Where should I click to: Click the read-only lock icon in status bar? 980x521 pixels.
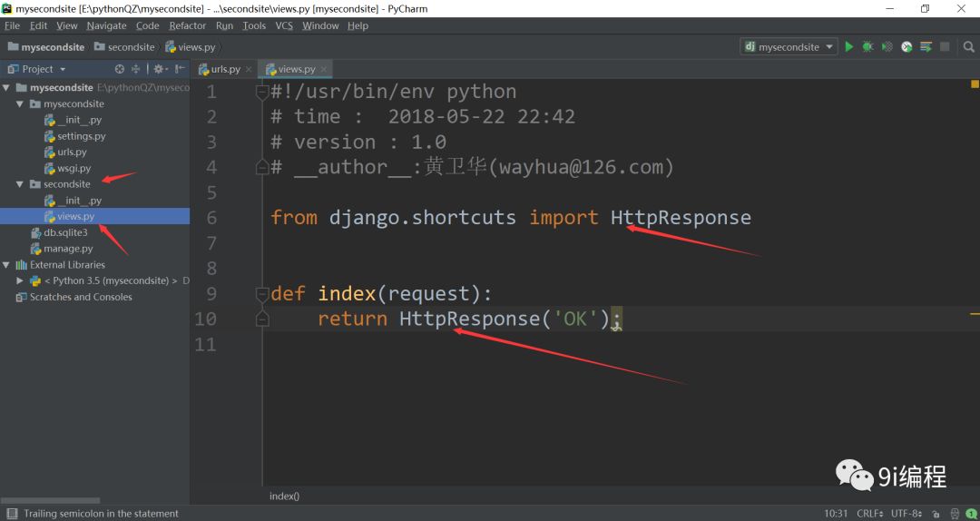tap(935, 514)
